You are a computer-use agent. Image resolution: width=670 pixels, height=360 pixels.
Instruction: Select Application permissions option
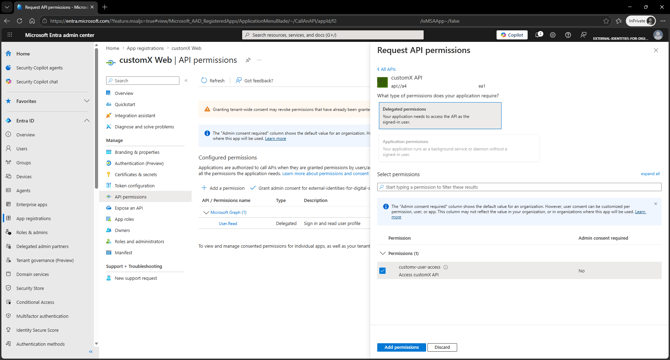coord(458,148)
